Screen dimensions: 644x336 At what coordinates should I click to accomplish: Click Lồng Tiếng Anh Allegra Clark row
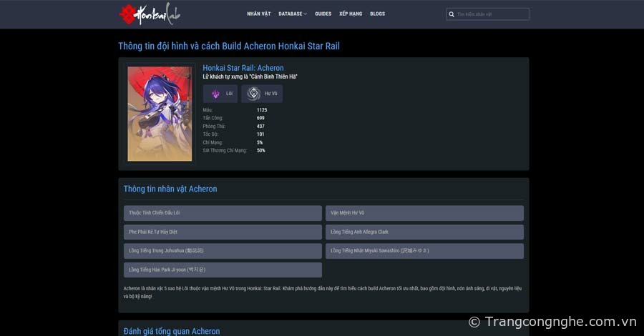coord(424,232)
